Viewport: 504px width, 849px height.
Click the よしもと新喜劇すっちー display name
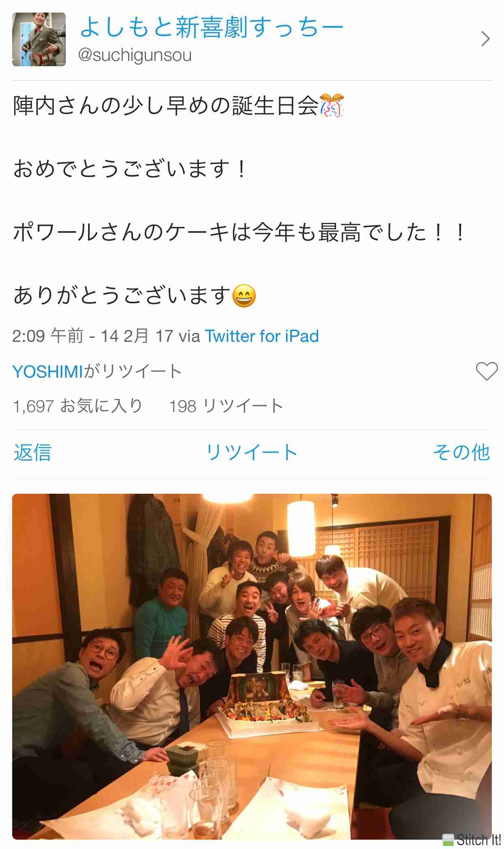pyautogui.click(x=211, y=27)
